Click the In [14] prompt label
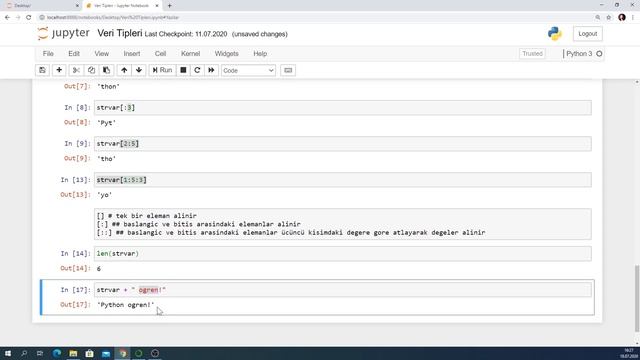640x360 pixels. 76,253
